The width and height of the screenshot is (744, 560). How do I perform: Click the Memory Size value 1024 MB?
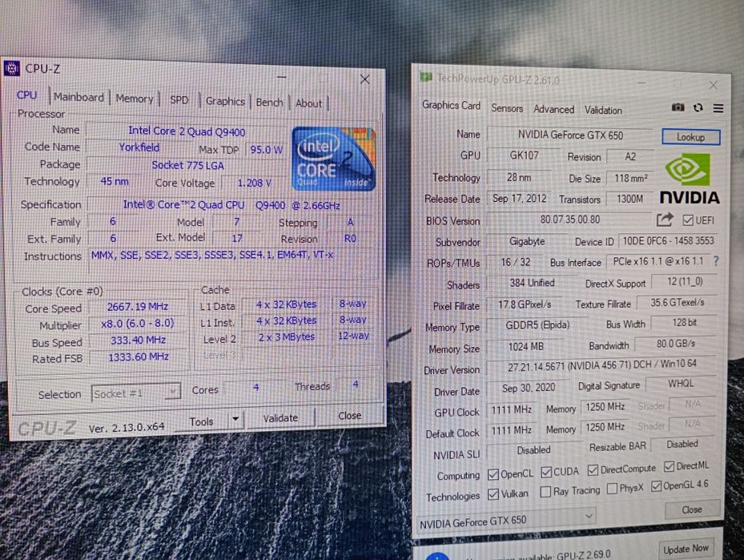[525, 347]
